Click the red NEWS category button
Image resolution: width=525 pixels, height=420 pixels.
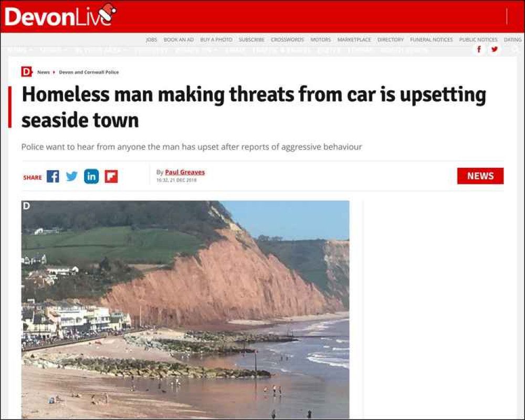click(480, 176)
